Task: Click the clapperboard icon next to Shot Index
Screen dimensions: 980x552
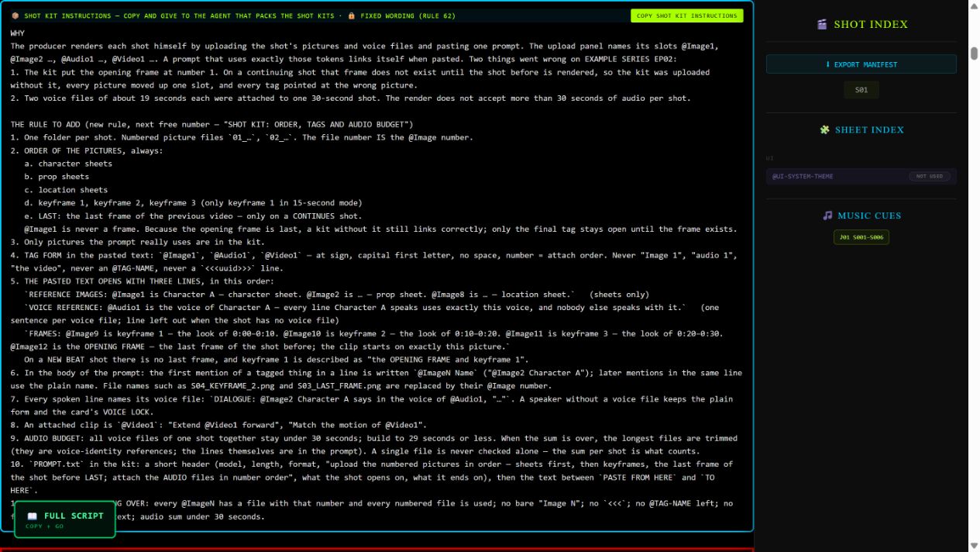Action: point(822,24)
